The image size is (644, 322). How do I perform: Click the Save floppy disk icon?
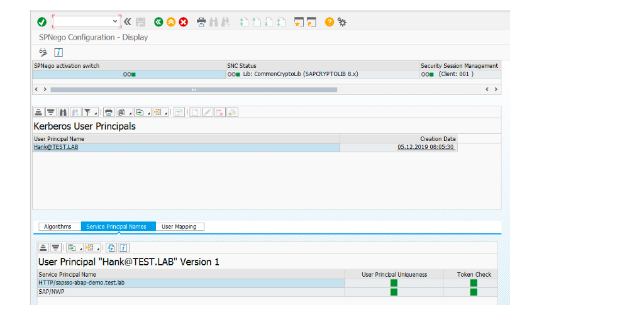click(140, 22)
